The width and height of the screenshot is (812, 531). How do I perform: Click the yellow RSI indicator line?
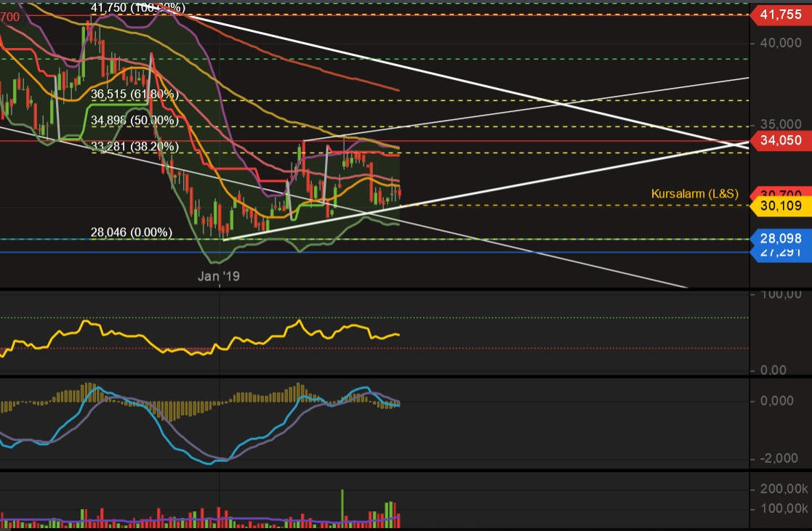point(300,321)
